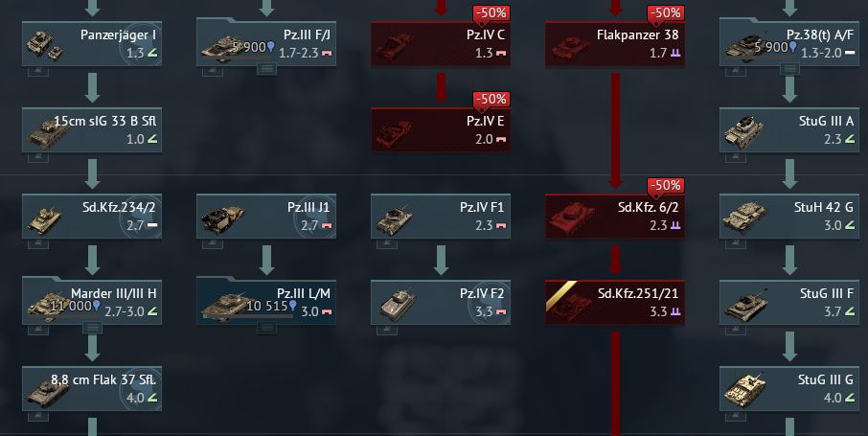Expand the Pz.38(t) A/F group list

[x=789, y=70]
